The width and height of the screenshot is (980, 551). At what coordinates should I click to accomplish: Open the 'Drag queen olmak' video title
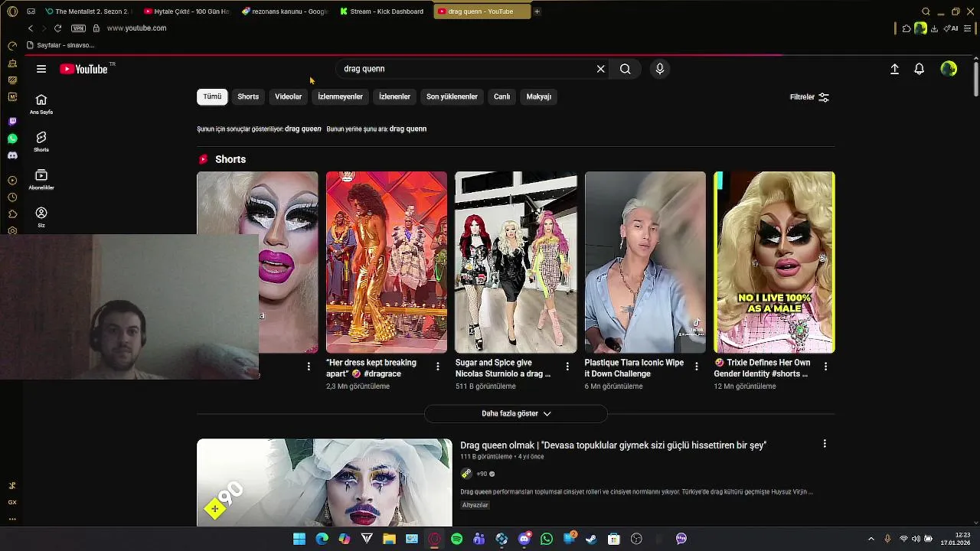(613, 445)
